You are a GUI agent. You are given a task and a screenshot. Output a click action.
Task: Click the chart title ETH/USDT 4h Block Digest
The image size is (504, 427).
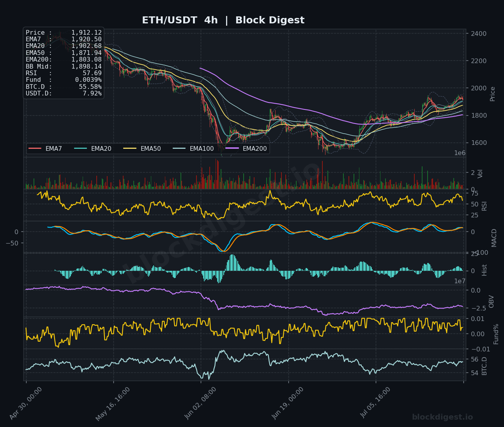(x=223, y=20)
